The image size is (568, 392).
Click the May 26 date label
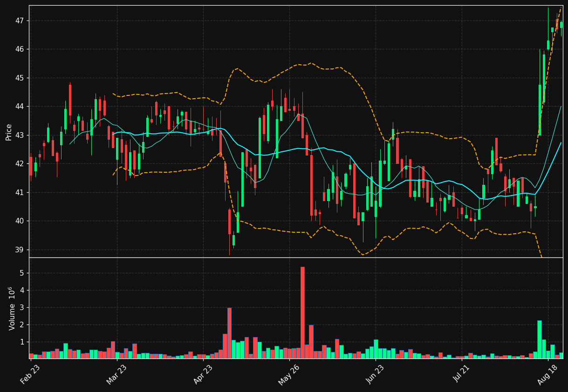click(288, 374)
